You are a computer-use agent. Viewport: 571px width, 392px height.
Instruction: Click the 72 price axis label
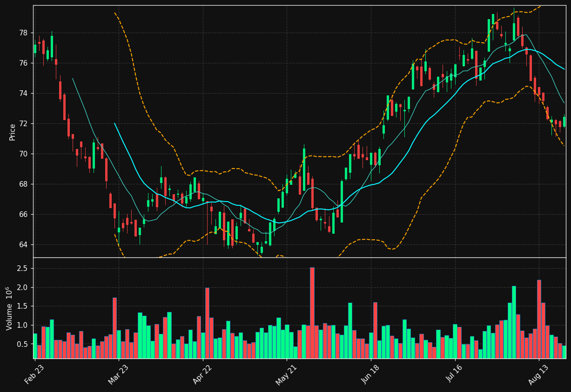23,124
